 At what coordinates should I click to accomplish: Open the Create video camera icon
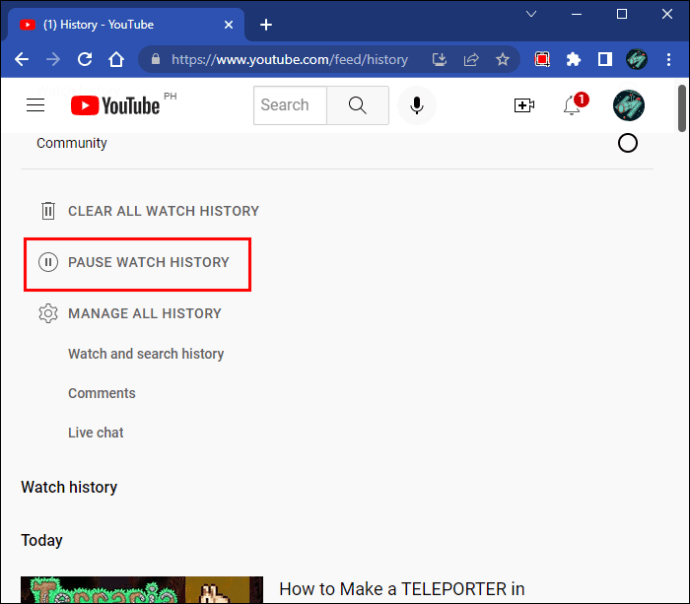(x=524, y=106)
